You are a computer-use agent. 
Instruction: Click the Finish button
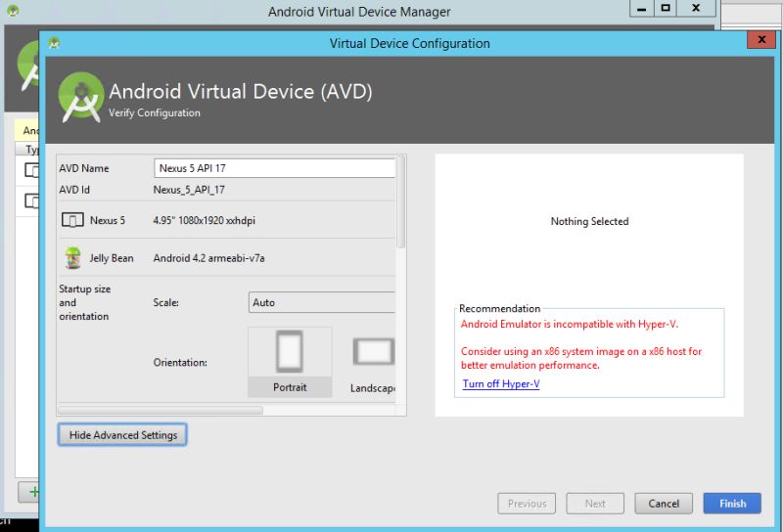click(x=732, y=504)
